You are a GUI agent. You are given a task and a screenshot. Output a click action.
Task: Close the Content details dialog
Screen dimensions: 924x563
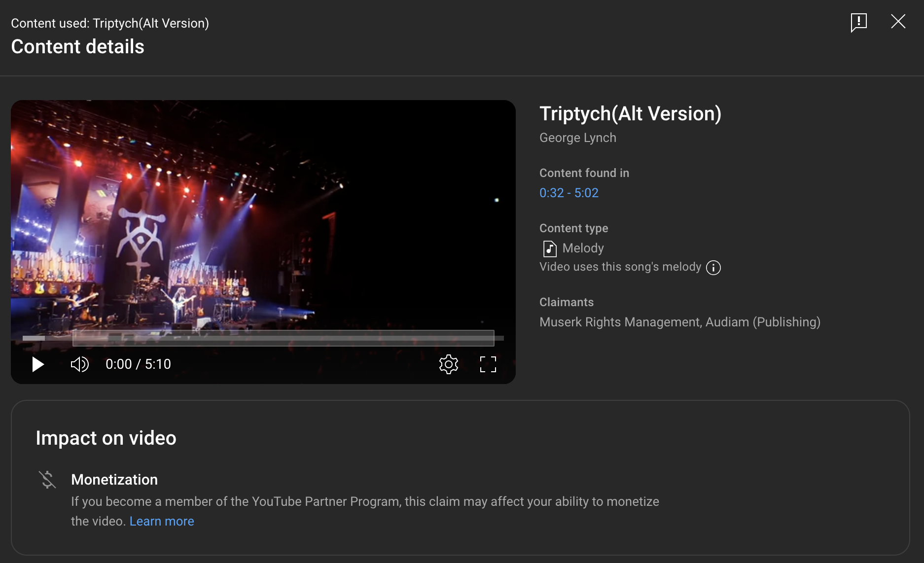pos(898,22)
